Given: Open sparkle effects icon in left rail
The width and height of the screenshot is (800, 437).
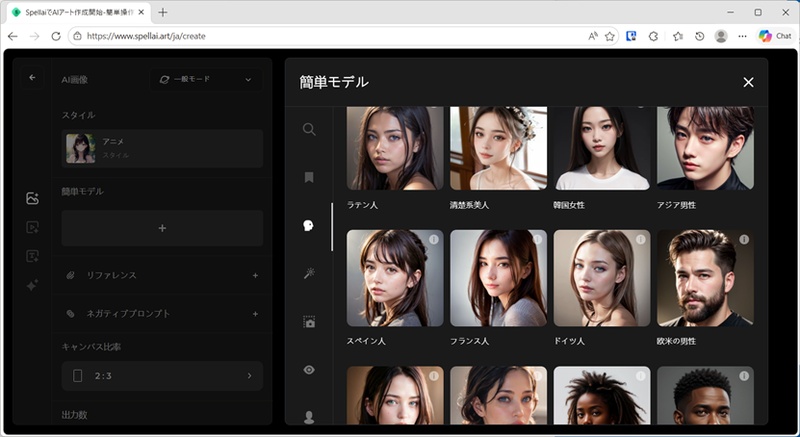Looking at the screenshot, I should 32,285.
